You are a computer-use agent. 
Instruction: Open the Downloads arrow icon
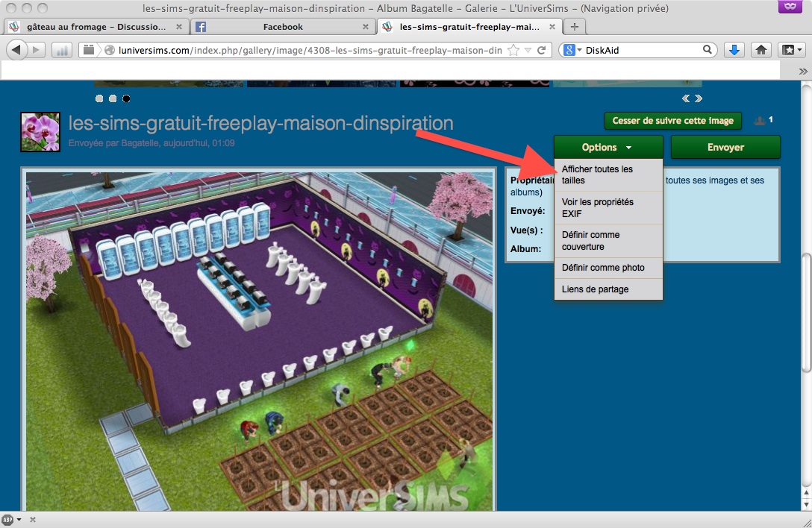point(734,50)
